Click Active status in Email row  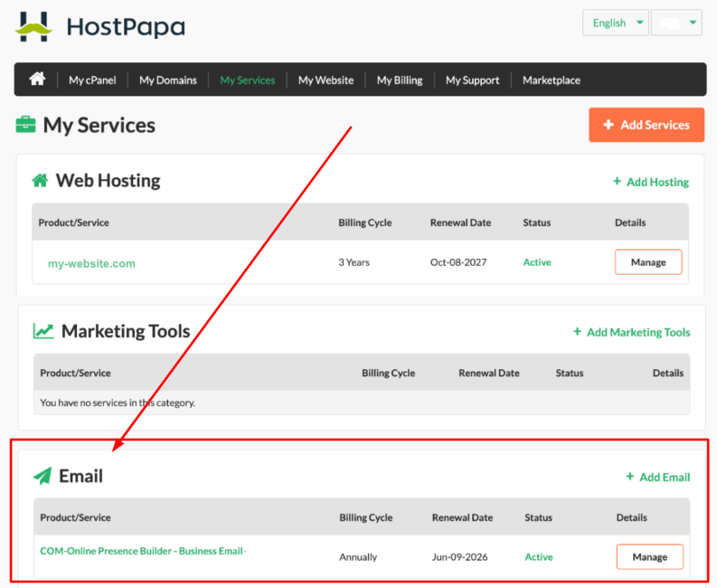coord(539,557)
